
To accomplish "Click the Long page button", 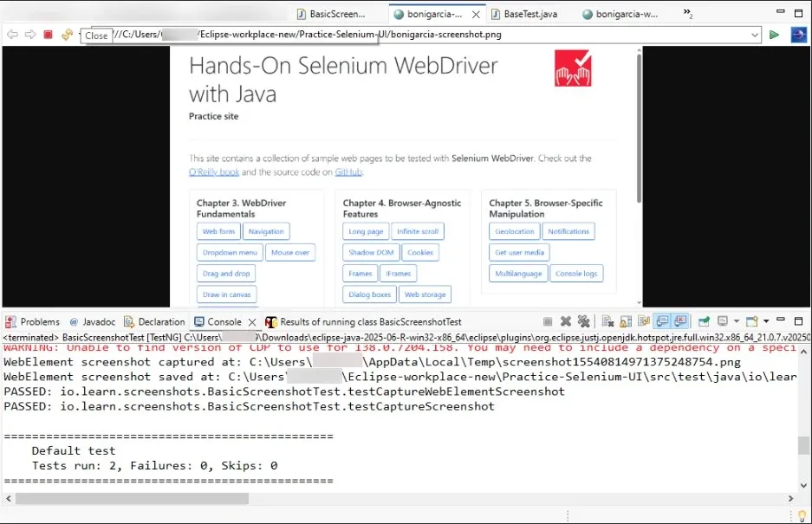I will click(366, 231).
